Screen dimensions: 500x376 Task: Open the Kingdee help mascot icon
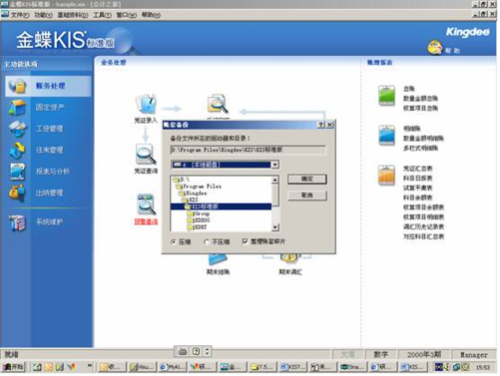pos(435,48)
